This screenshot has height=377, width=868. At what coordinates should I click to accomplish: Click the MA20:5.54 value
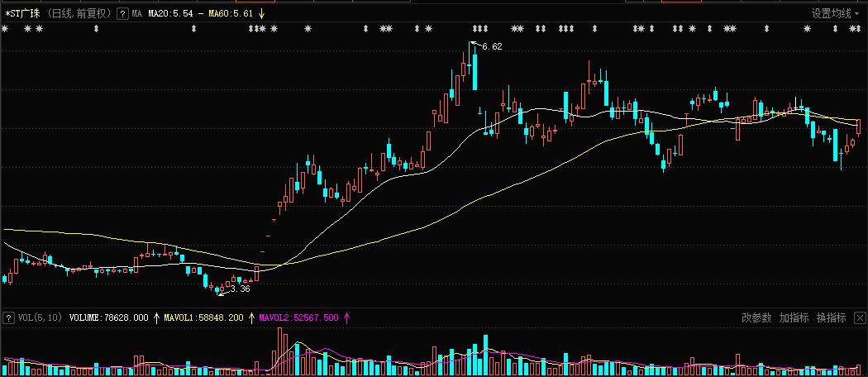170,13
